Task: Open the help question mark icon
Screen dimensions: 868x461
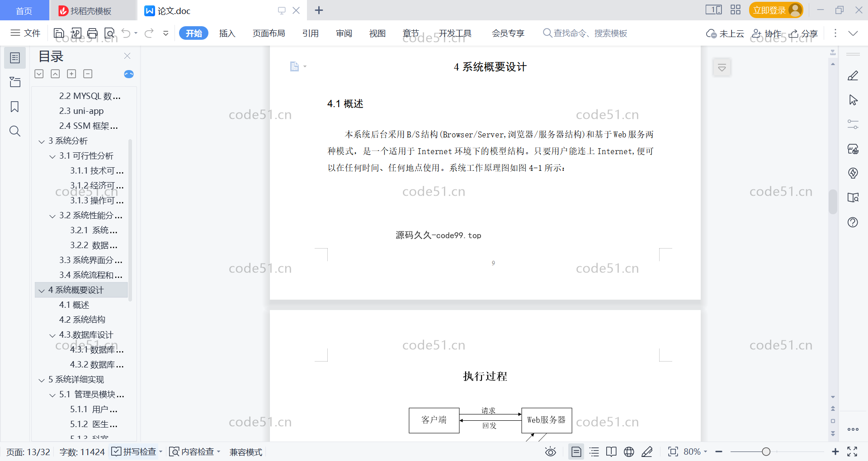Action: pyautogui.click(x=853, y=222)
